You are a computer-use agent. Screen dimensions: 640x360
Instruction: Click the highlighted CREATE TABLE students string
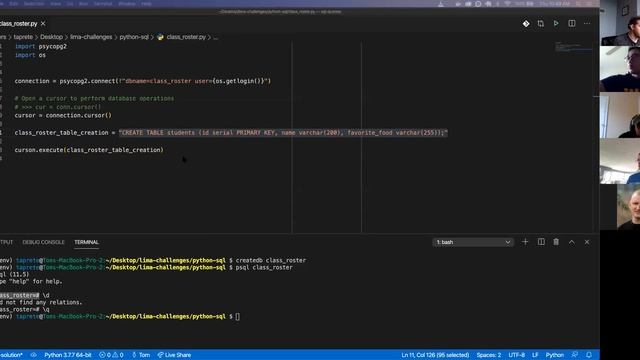[x=283, y=133]
